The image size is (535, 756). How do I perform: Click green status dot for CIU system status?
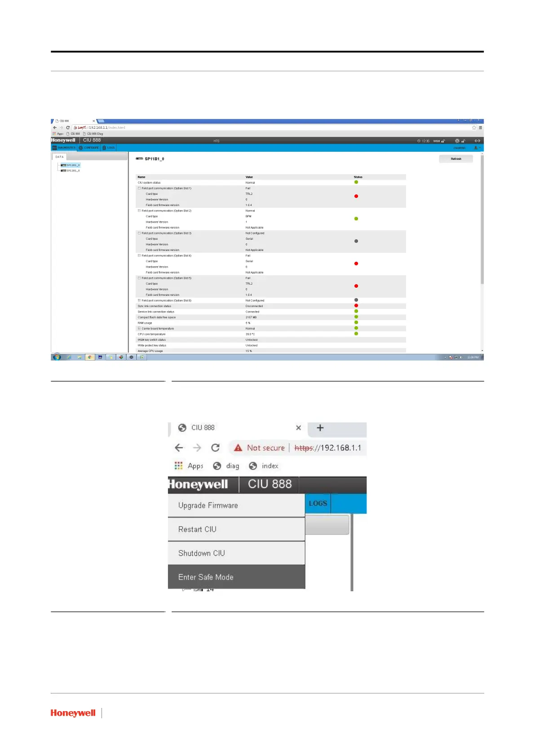[356, 182]
